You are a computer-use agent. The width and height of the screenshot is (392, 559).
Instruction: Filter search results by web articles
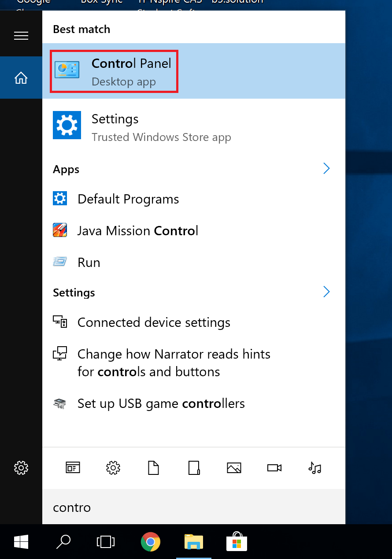tap(73, 468)
